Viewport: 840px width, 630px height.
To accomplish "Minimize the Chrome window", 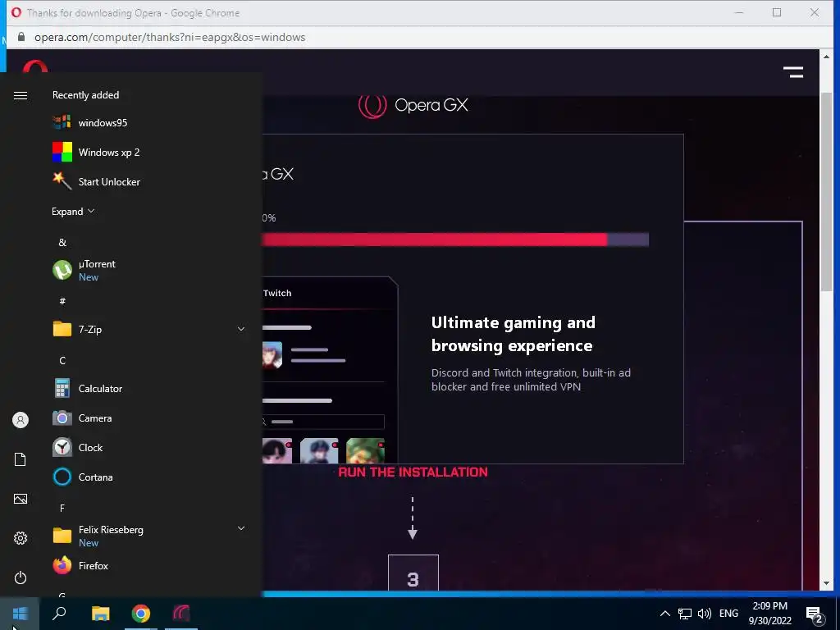I will point(739,12).
